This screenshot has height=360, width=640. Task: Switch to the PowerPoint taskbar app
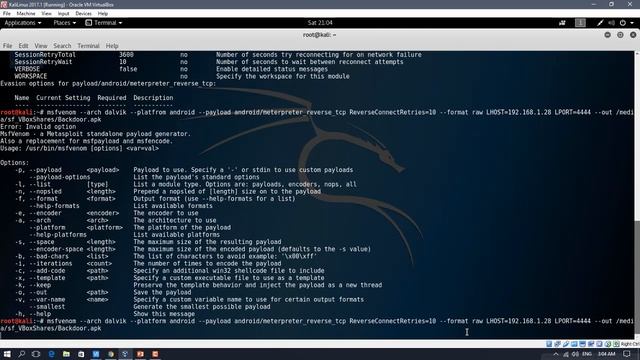[x=140, y=354]
